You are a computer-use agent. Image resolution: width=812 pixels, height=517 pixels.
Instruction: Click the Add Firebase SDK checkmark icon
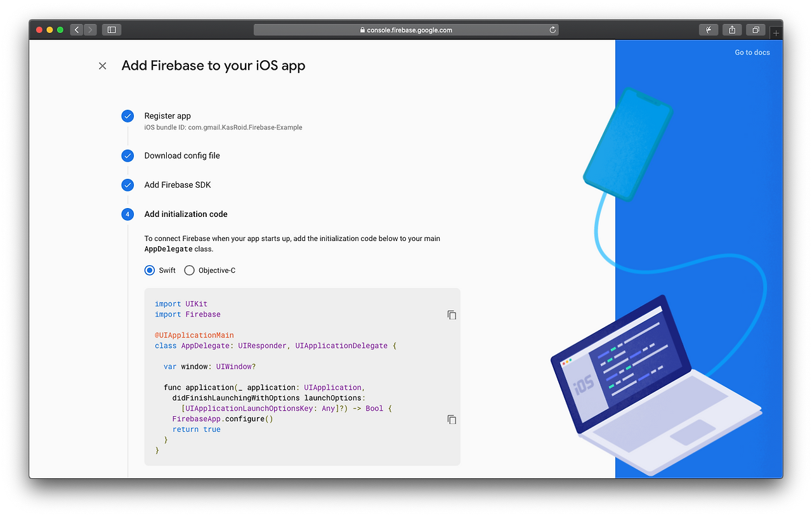coord(128,185)
